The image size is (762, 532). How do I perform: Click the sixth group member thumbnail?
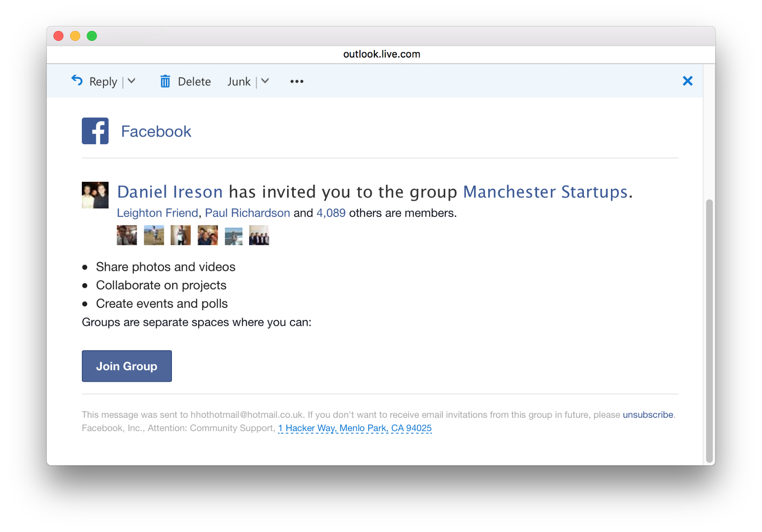point(259,235)
